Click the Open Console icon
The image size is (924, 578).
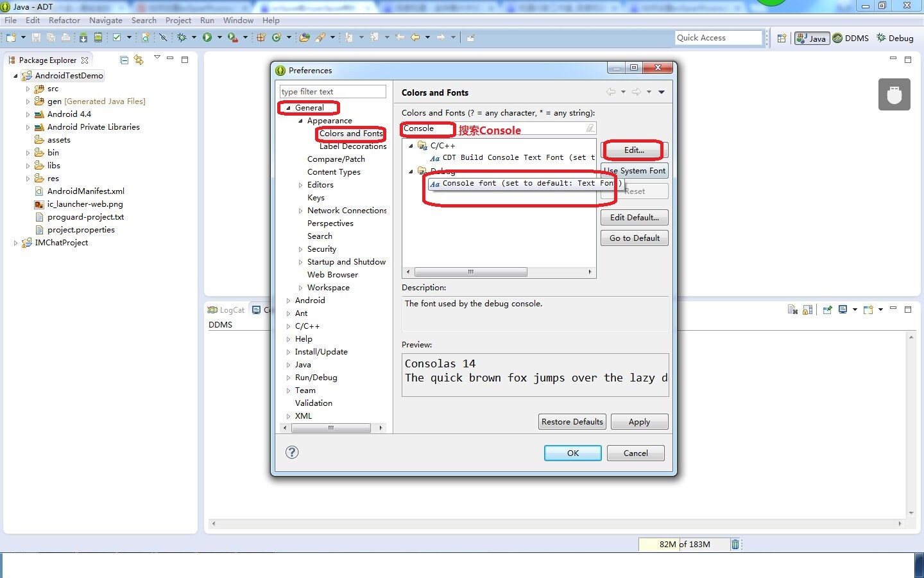(868, 310)
